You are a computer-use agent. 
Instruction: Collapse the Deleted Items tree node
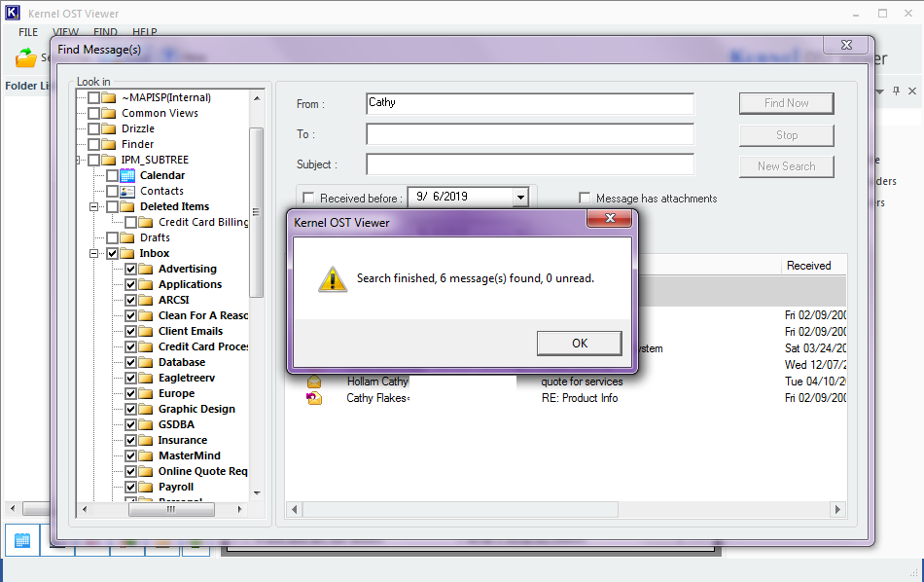click(x=93, y=206)
